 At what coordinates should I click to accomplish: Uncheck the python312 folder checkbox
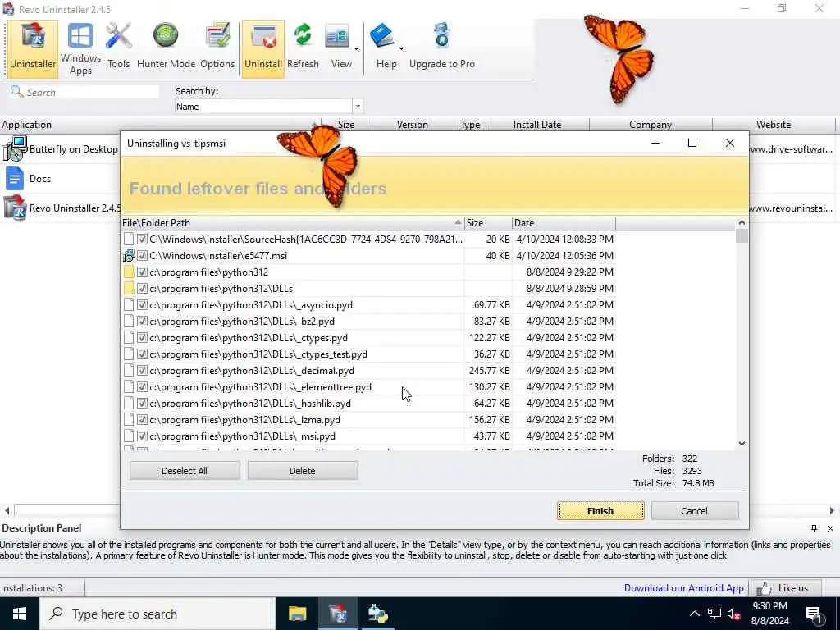click(142, 272)
